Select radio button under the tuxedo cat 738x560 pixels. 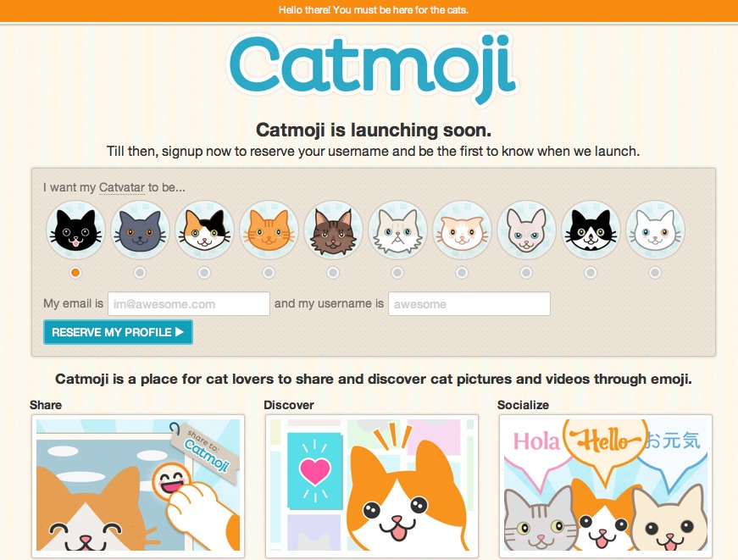pyautogui.click(x=591, y=273)
